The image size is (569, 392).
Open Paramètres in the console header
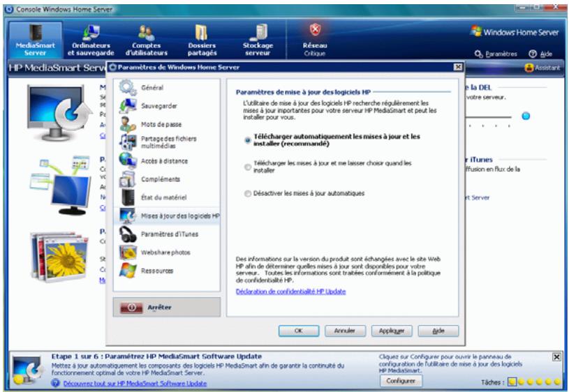pyautogui.click(x=496, y=54)
